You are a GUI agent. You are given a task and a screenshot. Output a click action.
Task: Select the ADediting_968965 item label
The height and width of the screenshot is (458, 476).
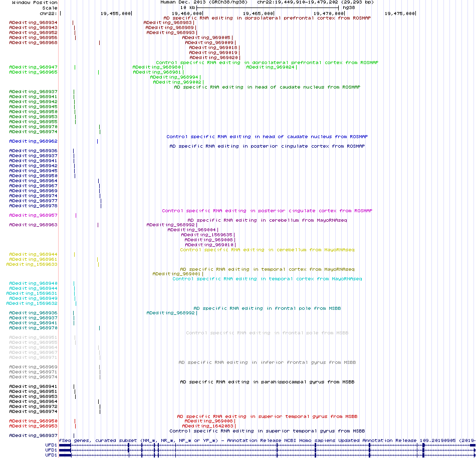point(33,72)
